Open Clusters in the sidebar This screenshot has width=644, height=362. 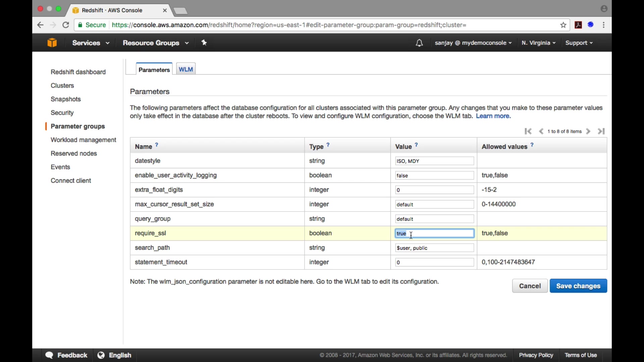pyautogui.click(x=62, y=86)
